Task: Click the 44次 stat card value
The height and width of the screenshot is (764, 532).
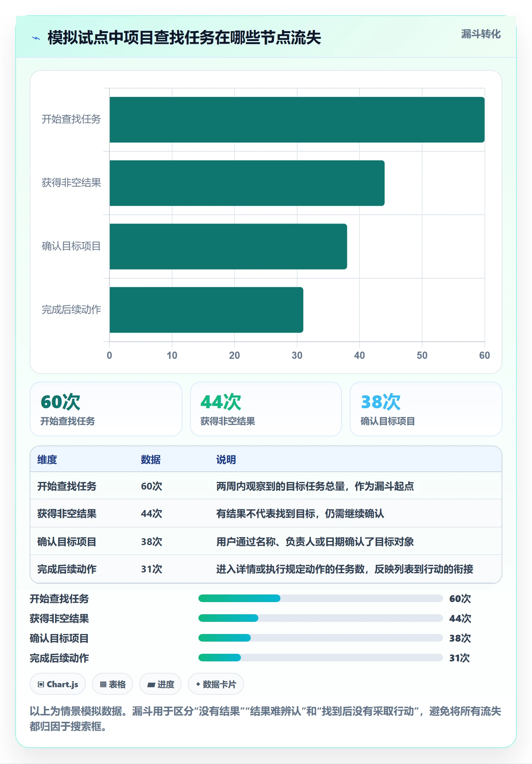Action: click(221, 402)
